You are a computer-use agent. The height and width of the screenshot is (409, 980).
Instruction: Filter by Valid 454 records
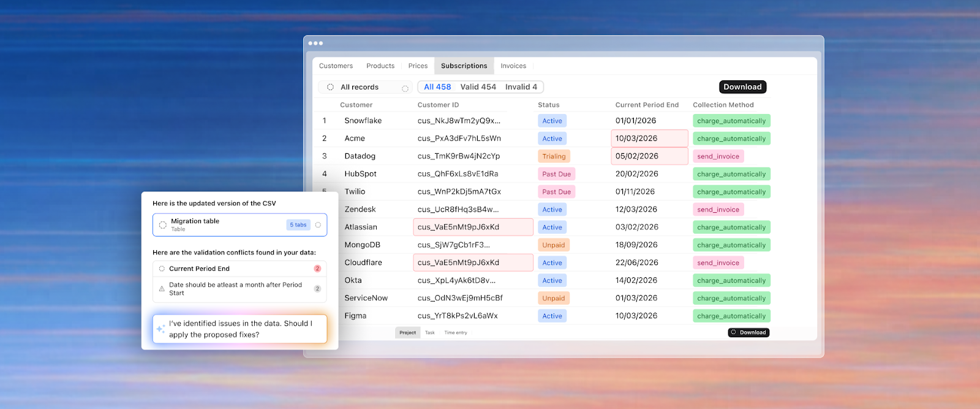coord(478,87)
